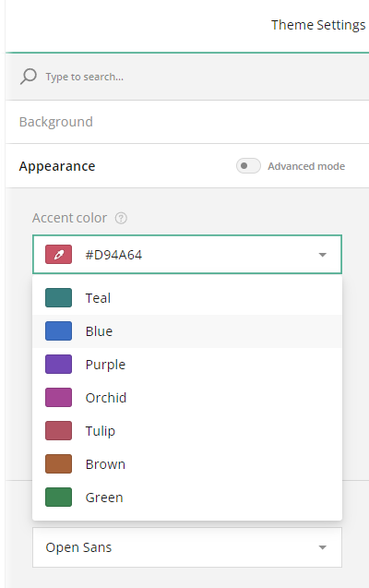Select Purple accent color option
This screenshot has height=588, width=369.
pyautogui.click(x=187, y=365)
